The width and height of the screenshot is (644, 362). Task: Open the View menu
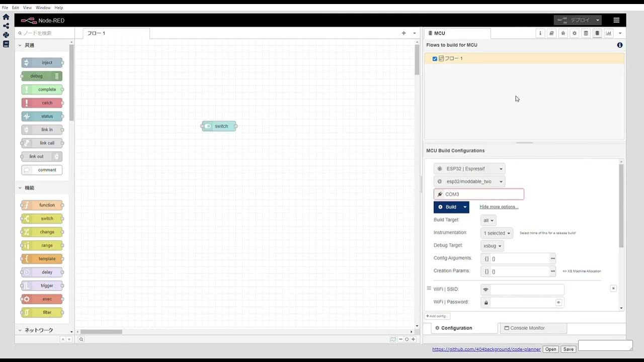(27, 8)
